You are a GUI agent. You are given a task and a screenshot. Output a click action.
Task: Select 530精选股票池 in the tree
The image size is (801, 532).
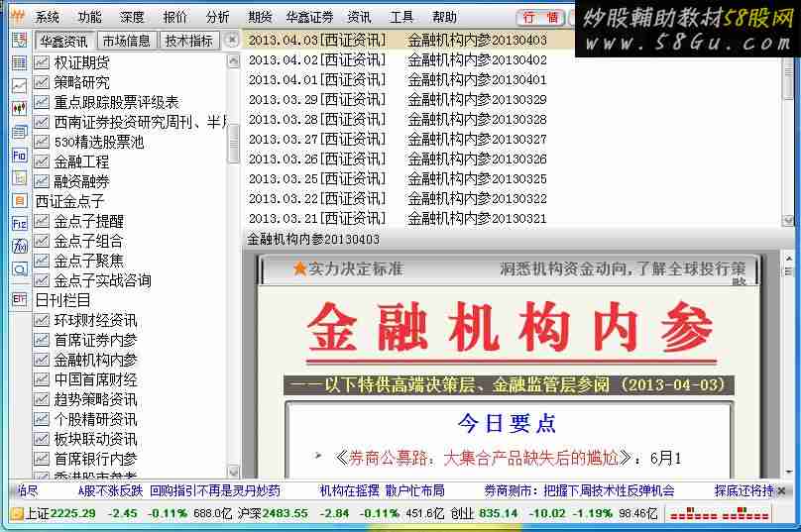tap(99, 143)
